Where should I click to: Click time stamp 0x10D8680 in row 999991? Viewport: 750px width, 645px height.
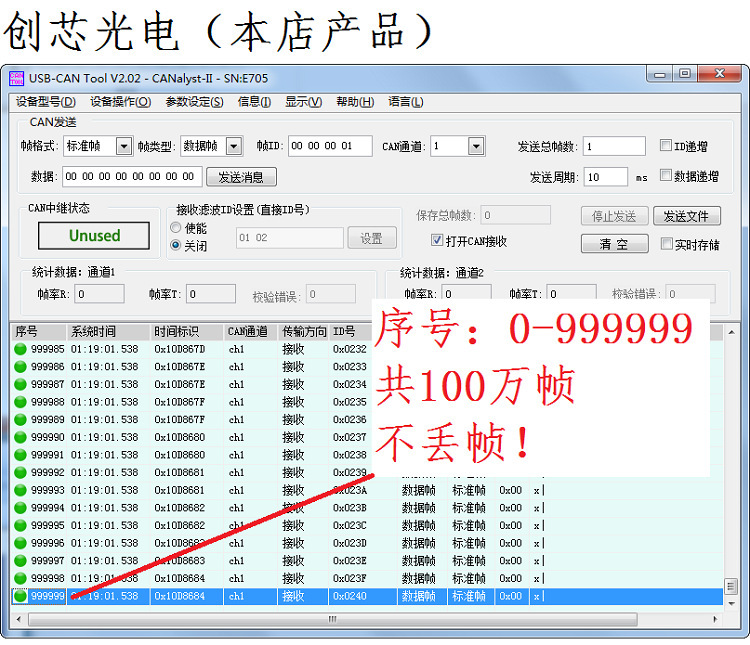(x=179, y=455)
